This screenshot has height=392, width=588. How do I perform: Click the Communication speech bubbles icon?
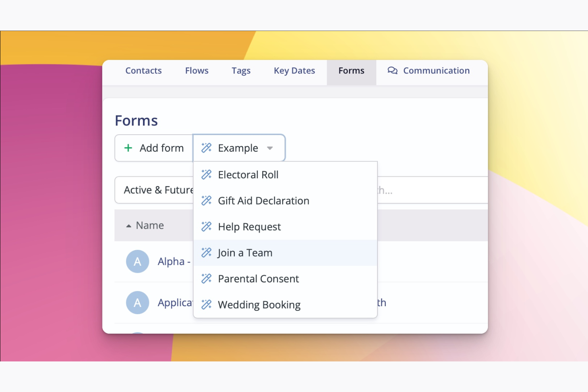[x=393, y=71]
